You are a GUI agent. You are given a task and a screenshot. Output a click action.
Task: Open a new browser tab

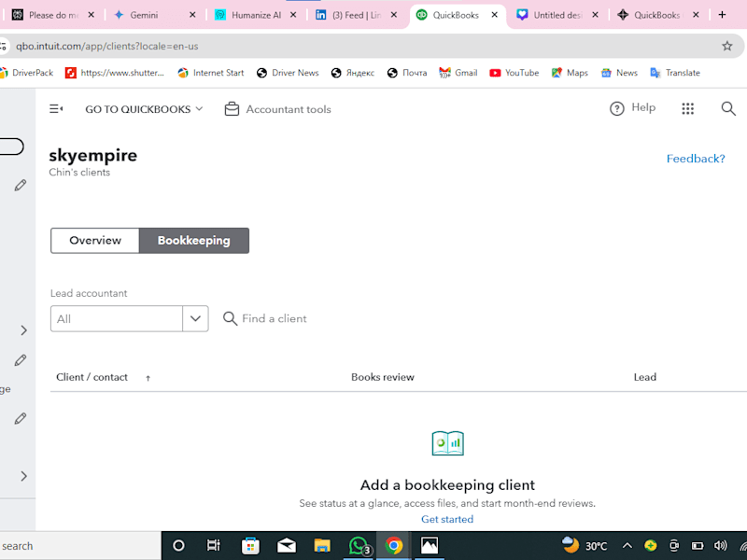click(722, 15)
